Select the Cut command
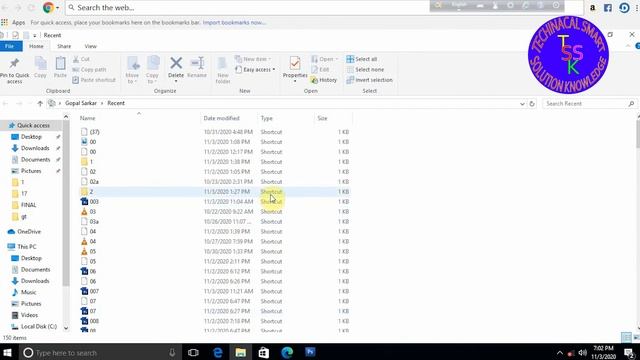640x360 pixels. coord(81,59)
